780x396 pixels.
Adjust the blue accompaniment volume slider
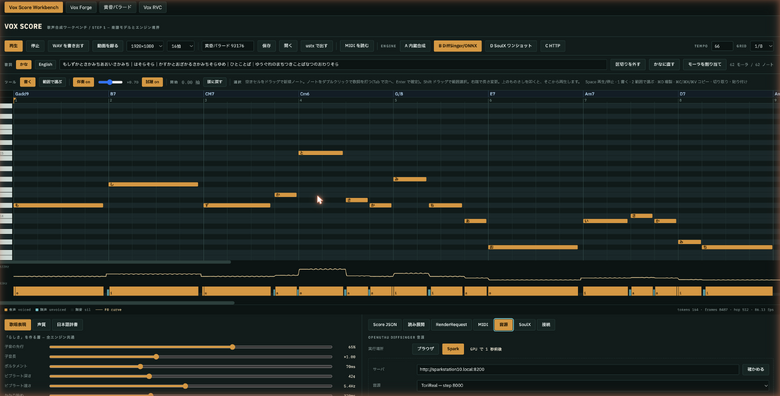(110, 82)
